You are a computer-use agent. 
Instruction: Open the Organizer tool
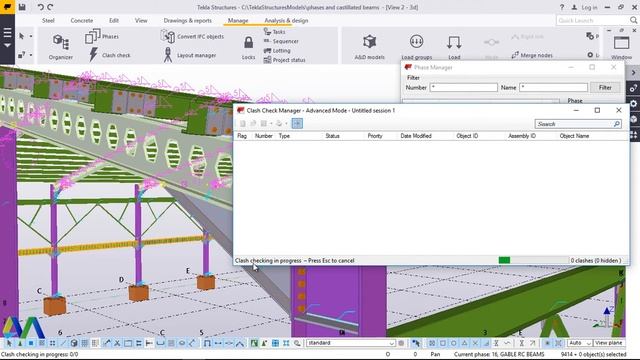(60, 47)
